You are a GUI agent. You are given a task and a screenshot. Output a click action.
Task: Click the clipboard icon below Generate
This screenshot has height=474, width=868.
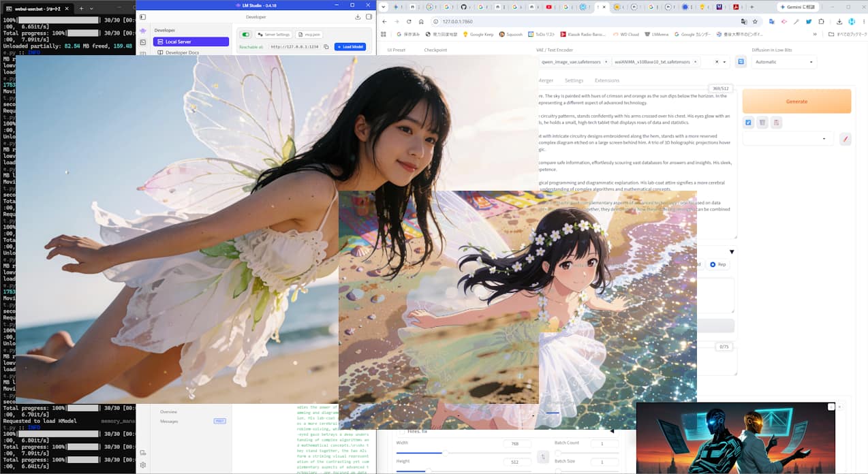(777, 123)
